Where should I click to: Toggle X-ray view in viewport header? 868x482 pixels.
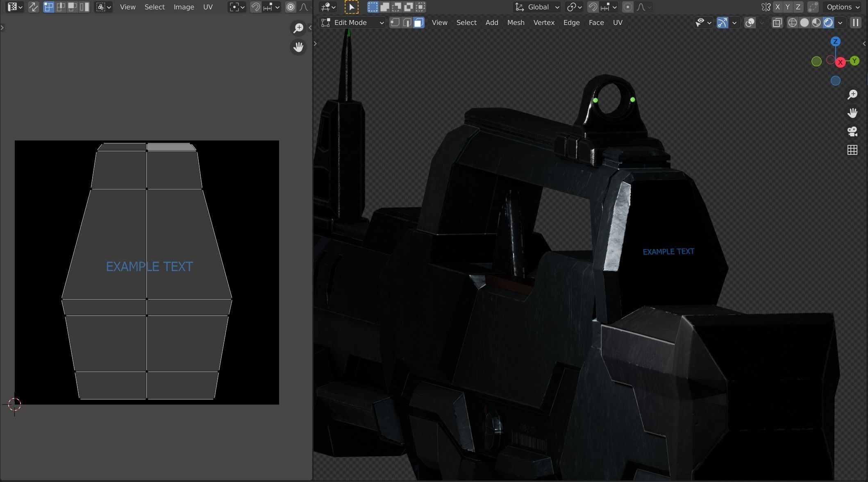pyautogui.click(x=777, y=23)
